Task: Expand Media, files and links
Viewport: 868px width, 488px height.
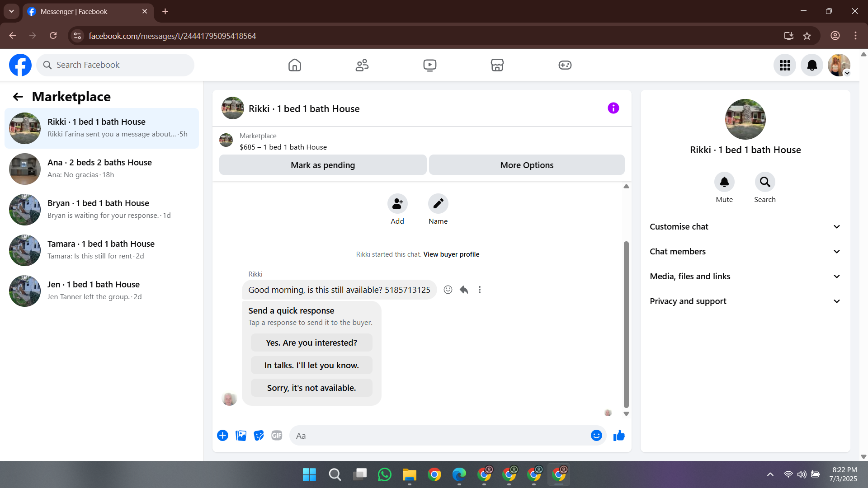Action: [x=745, y=277]
